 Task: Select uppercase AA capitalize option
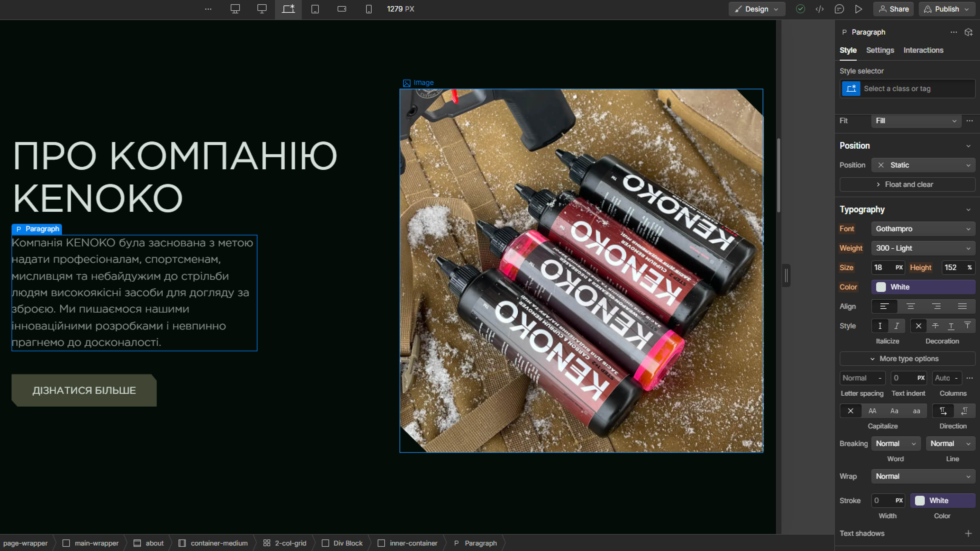pos(872,411)
